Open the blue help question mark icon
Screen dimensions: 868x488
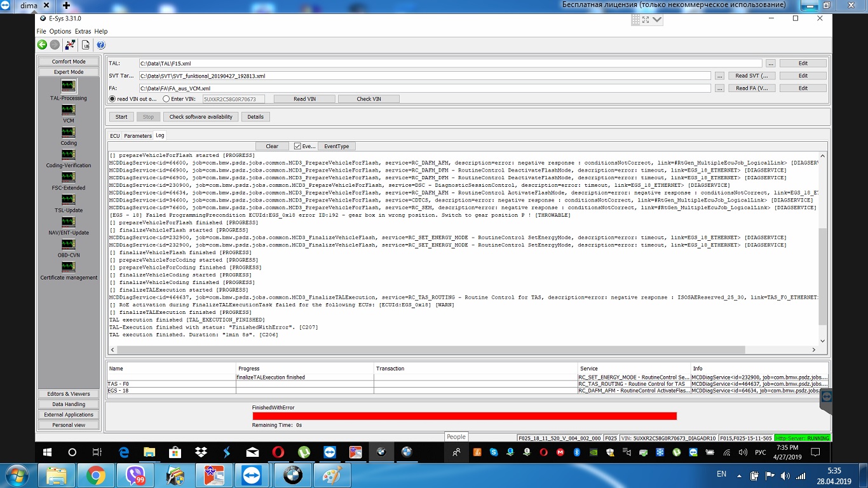tap(100, 44)
